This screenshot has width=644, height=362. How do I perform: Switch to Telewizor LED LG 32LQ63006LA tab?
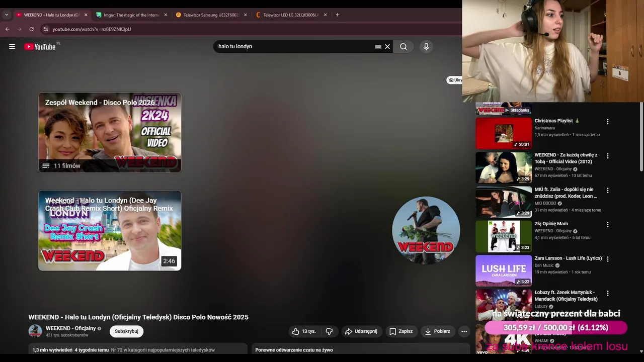click(291, 15)
